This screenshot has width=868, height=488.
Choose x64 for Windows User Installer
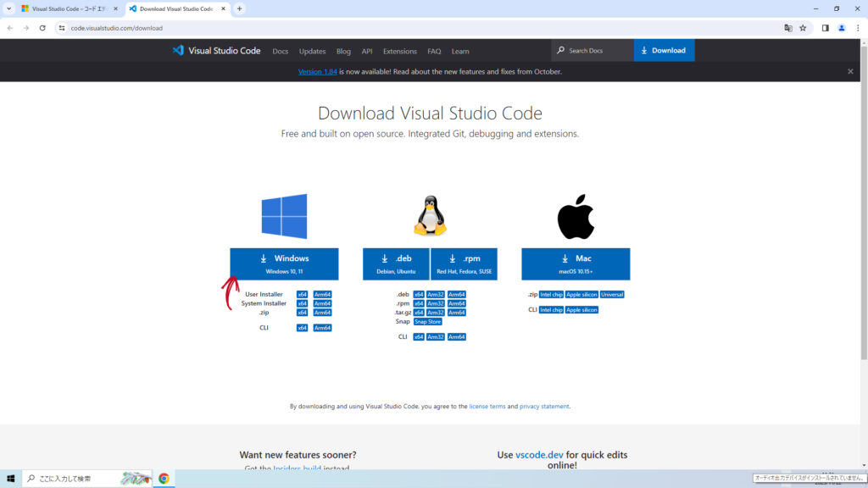point(302,294)
